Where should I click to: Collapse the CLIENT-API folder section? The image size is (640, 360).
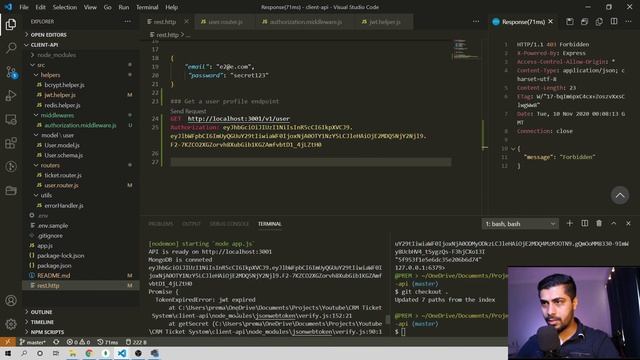pos(81,45)
